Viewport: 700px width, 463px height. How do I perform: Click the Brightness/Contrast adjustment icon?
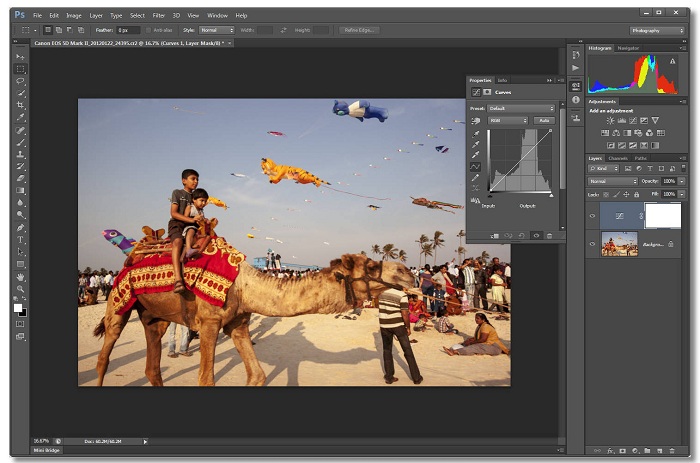(610, 121)
